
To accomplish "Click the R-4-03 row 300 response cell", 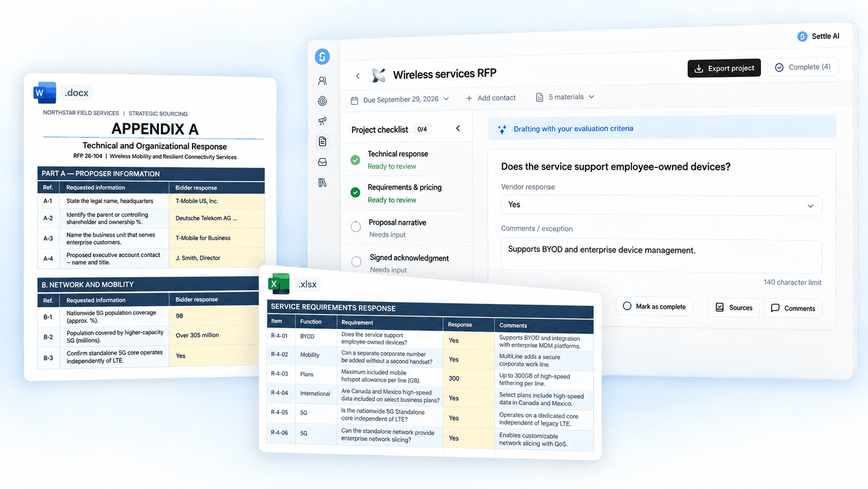I will point(468,378).
